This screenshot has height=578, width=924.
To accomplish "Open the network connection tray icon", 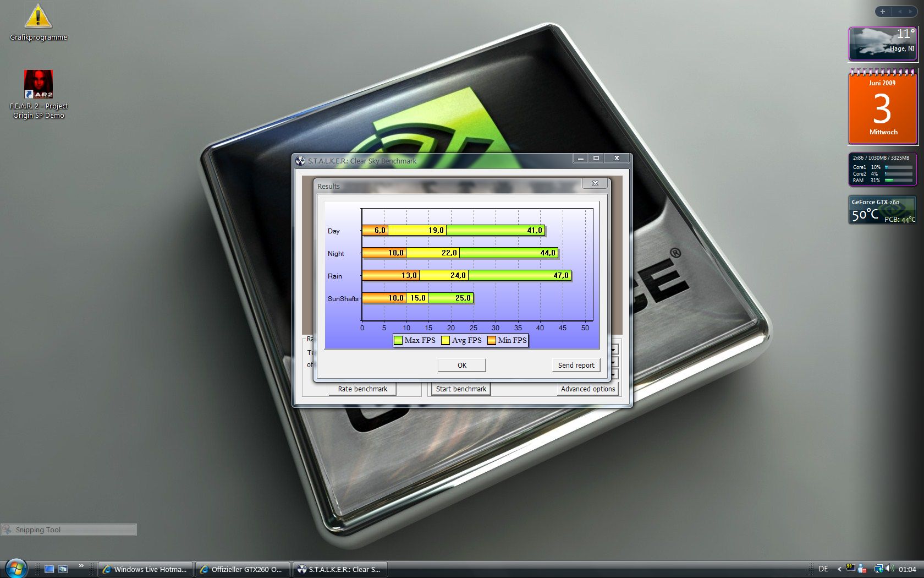I will 879,569.
